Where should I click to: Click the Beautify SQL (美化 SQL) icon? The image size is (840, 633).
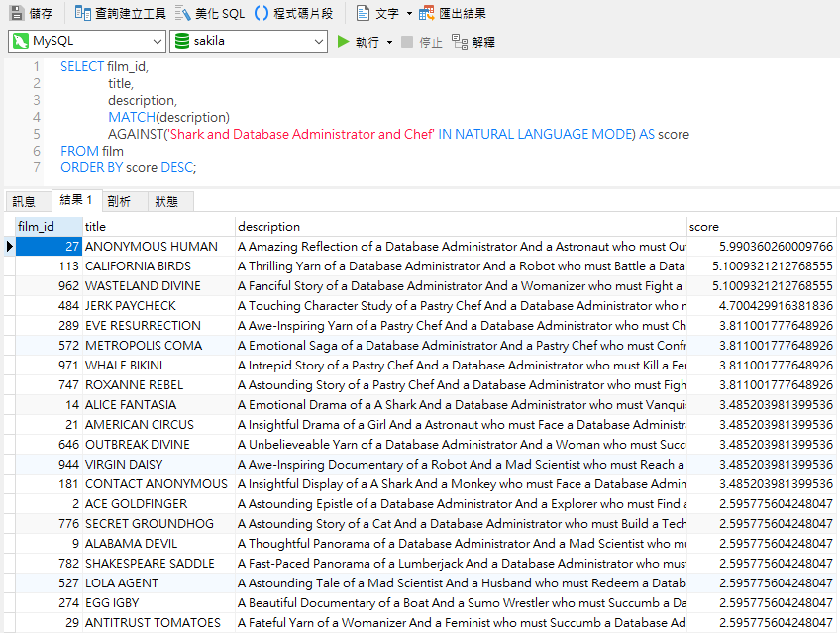[184, 13]
